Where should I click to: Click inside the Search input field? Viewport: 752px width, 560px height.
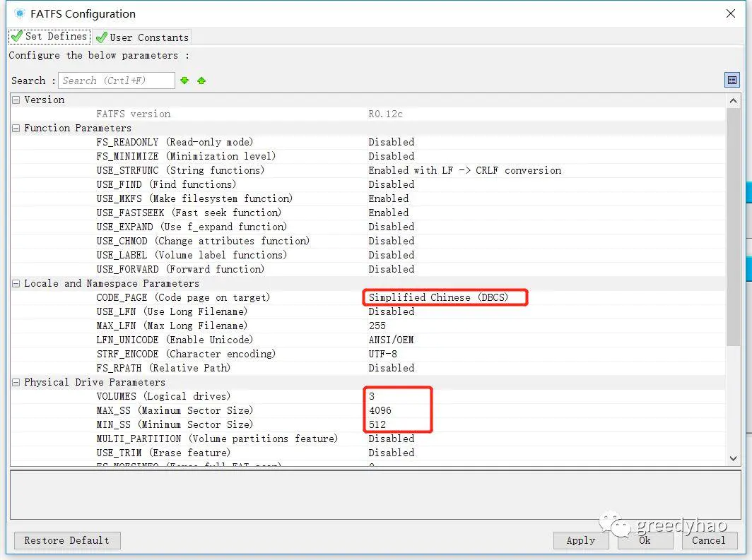[x=117, y=81]
